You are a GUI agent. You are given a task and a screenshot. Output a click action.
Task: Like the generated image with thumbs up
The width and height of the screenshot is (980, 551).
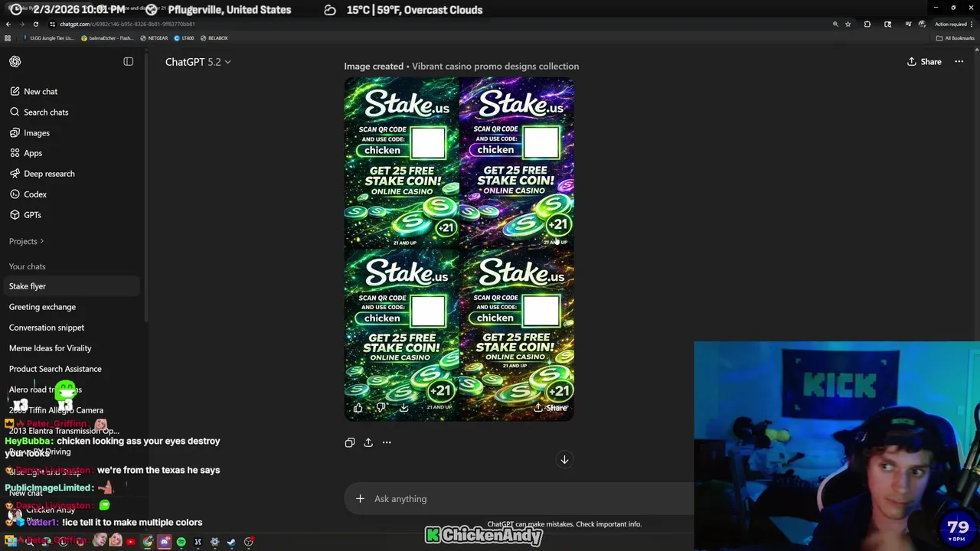point(358,408)
